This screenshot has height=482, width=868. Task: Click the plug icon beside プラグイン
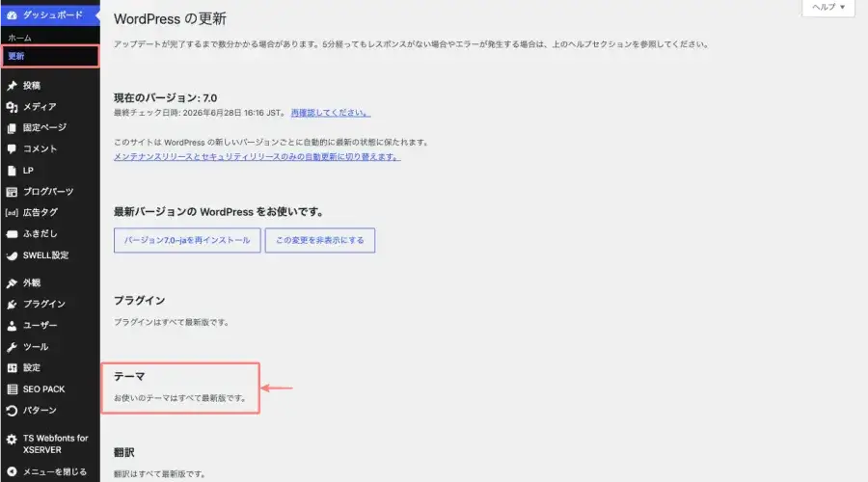click(x=12, y=304)
